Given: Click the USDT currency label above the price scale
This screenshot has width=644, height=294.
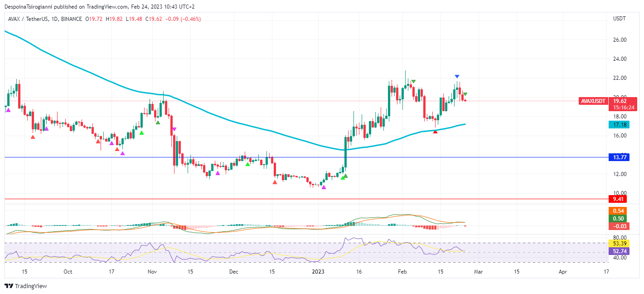Looking at the screenshot, I should click(619, 19).
